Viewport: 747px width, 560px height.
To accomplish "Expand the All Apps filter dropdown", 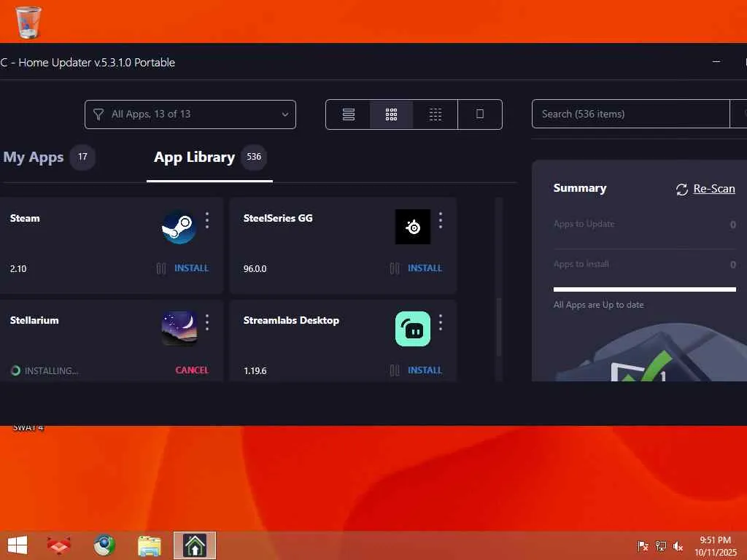I will (190, 114).
